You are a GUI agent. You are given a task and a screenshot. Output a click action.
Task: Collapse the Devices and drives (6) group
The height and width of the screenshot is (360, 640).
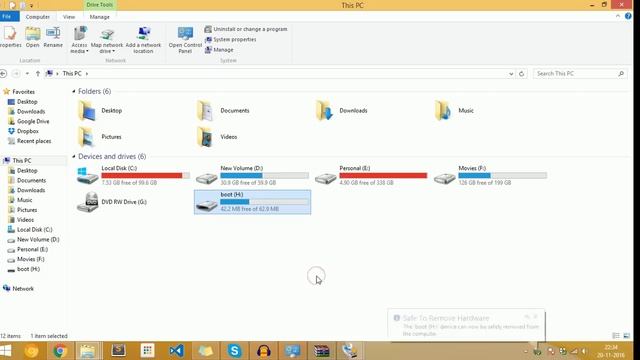tap(74, 156)
